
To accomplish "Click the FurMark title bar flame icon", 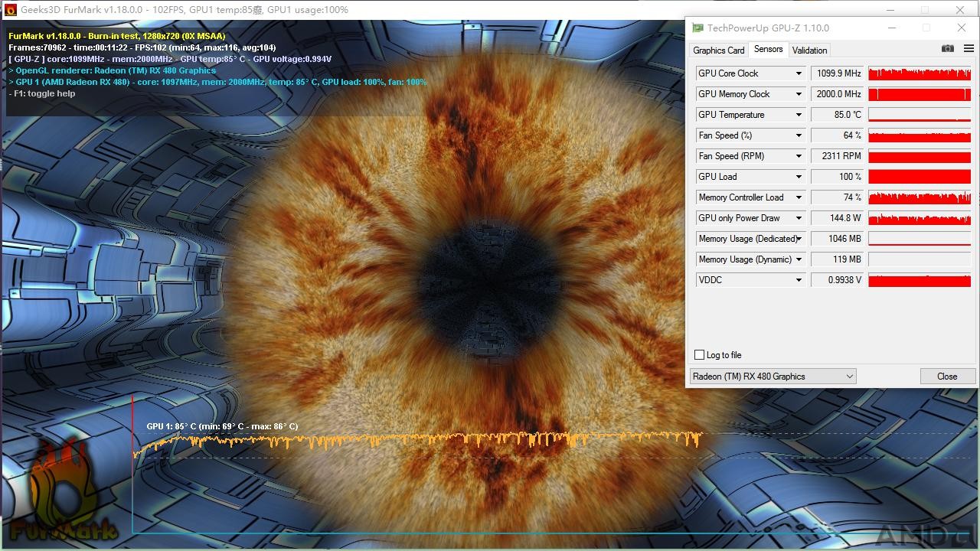I will [x=10, y=10].
